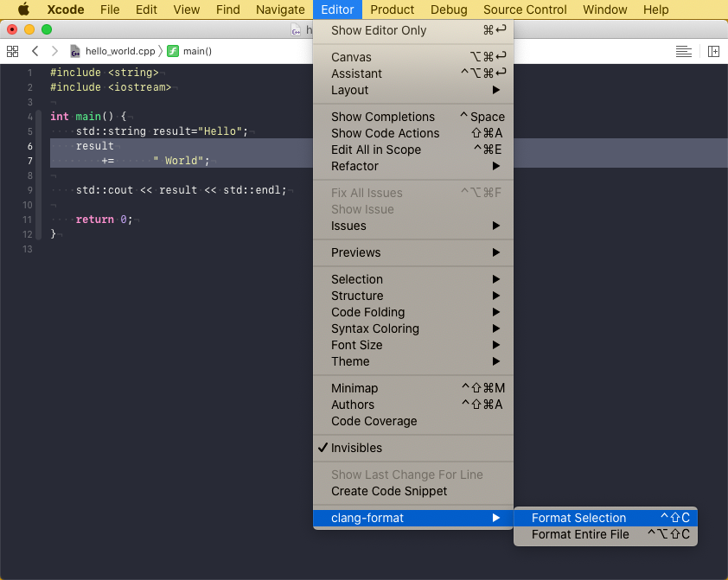Toggle Minimap in the Editor menu
The height and width of the screenshot is (580, 728).
coord(413,388)
